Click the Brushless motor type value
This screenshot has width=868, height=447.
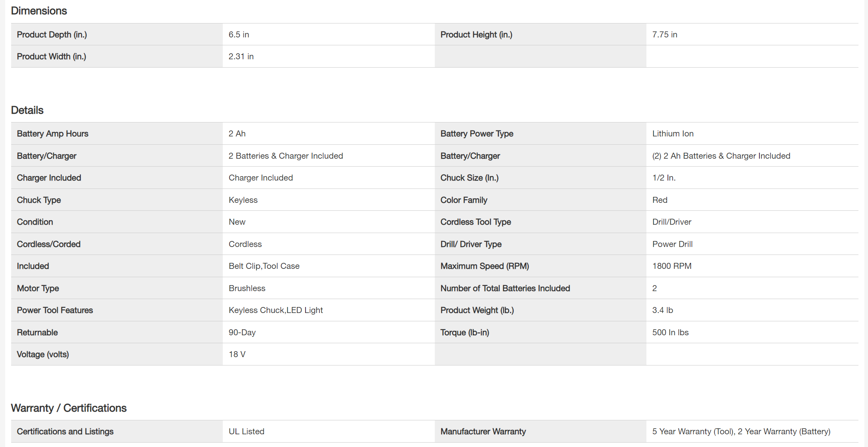tap(247, 288)
